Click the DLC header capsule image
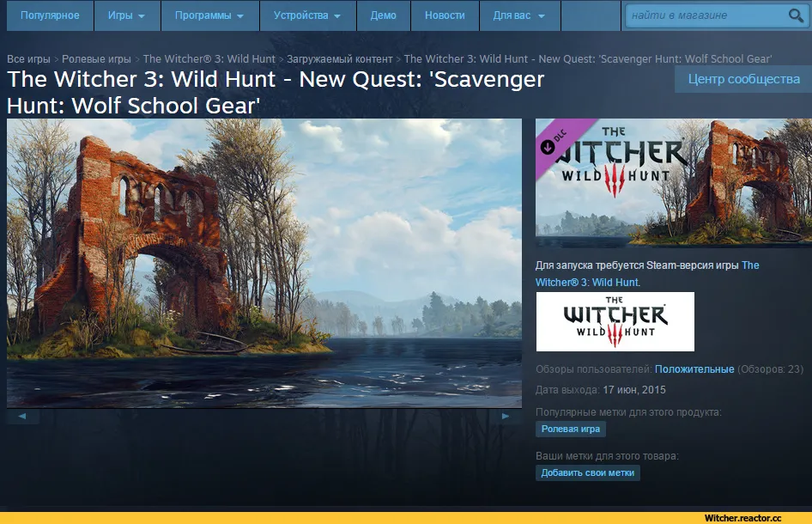Viewport: 812px width, 524px height. click(674, 183)
